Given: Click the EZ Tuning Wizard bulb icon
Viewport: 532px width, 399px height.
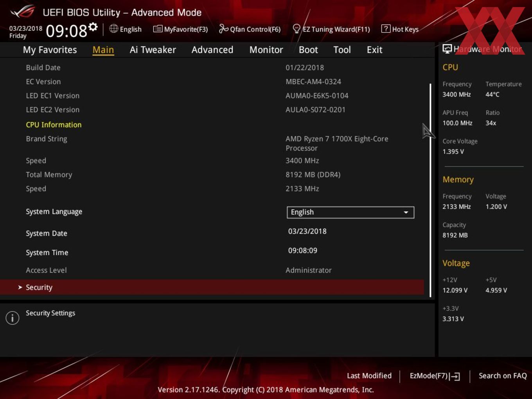Looking at the screenshot, I should (x=297, y=29).
